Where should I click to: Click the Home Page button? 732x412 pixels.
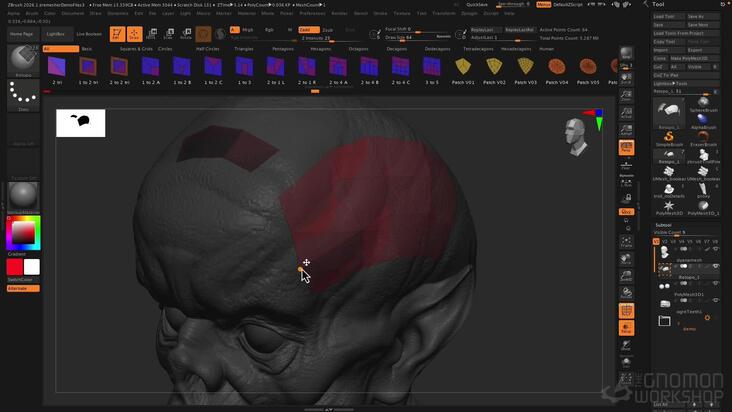tap(22, 34)
